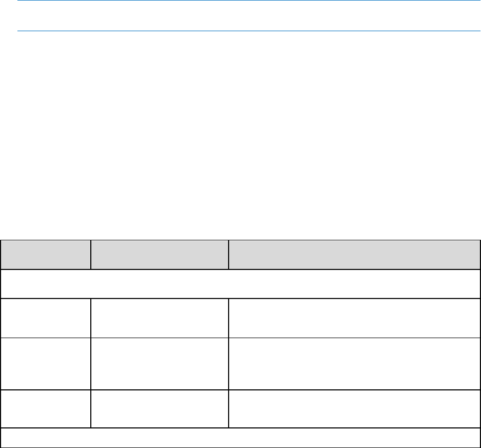Screen dimensions: 481x448
Task: Click the banner area between the blue lines
Action: [x=249, y=16]
